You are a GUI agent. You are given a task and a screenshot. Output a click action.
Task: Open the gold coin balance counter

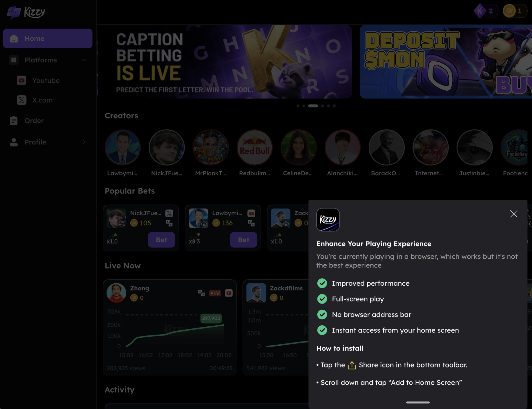[x=514, y=11]
